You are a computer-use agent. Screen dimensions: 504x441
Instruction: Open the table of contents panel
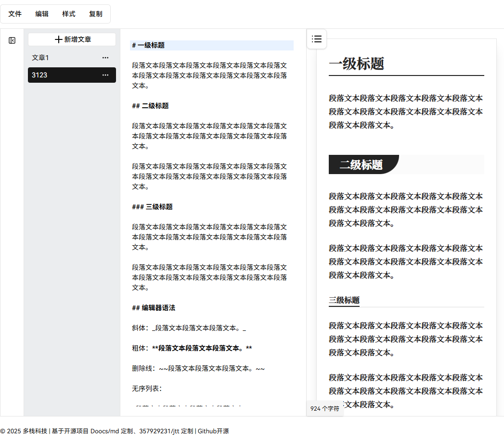(316, 39)
